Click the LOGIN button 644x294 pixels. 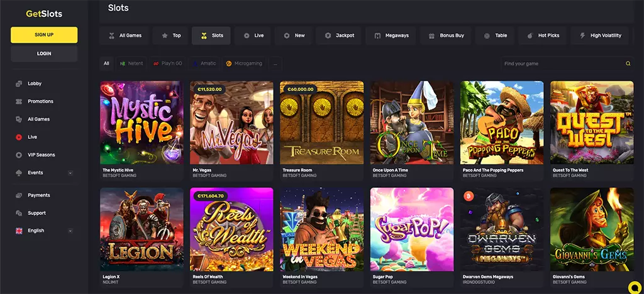[44, 54]
